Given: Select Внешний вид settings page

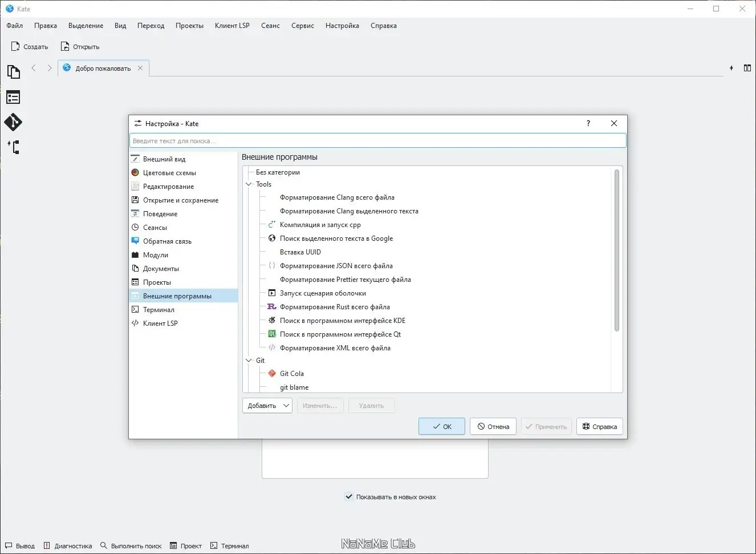Looking at the screenshot, I should click(183, 159).
